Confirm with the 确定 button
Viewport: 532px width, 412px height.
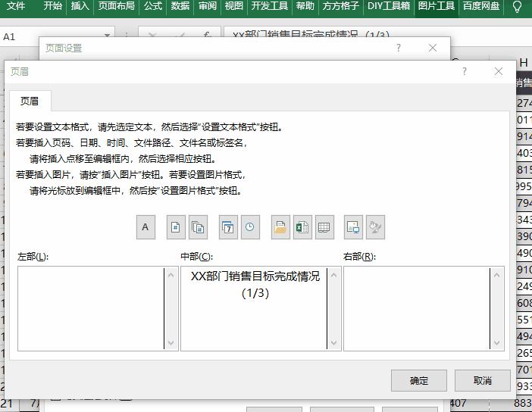click(x=418, y=380)
